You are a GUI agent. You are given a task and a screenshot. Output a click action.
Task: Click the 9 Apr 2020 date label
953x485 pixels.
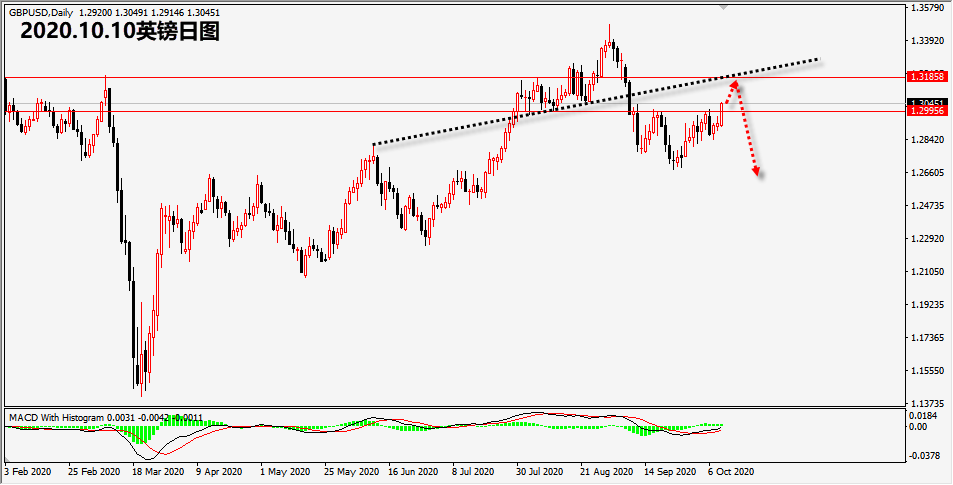(219, 472)
